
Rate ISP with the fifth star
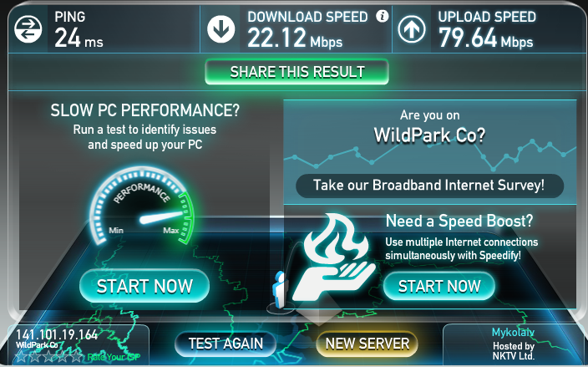tap(77, 356)
